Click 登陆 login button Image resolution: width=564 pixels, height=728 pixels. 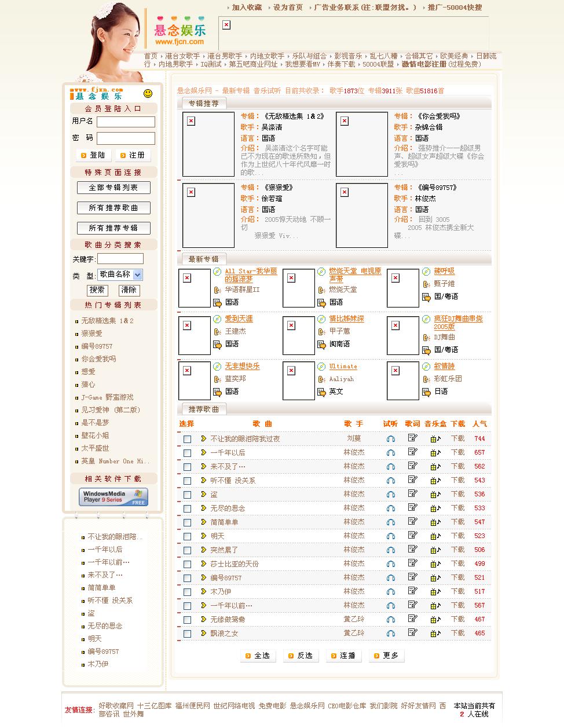click(x=93, y=155)
